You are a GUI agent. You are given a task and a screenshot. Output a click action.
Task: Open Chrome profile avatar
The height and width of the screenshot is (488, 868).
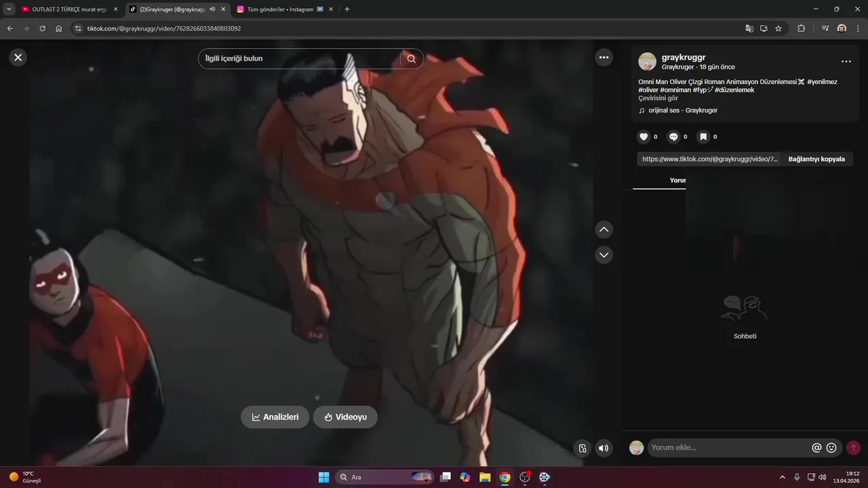coord(842,28)
